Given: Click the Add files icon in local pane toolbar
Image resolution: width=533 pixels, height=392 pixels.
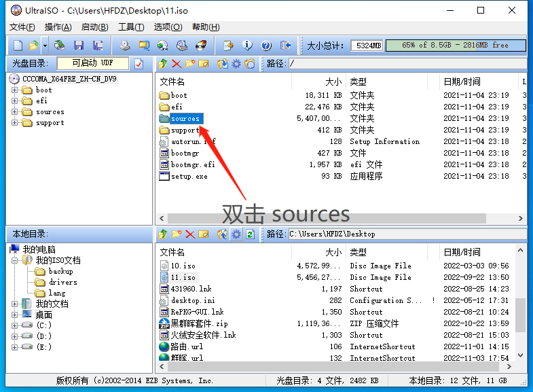Looking at the screenshot, I should click(x=222, y=234).
